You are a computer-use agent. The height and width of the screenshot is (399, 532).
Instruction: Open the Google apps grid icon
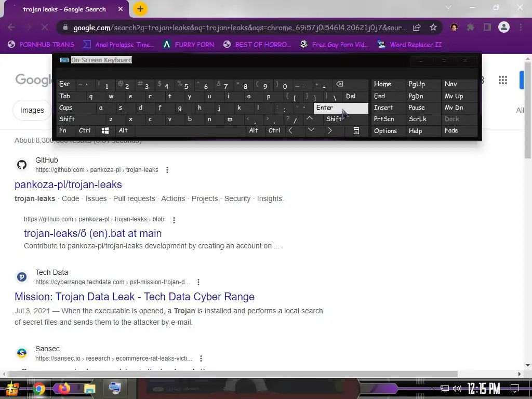503,80
